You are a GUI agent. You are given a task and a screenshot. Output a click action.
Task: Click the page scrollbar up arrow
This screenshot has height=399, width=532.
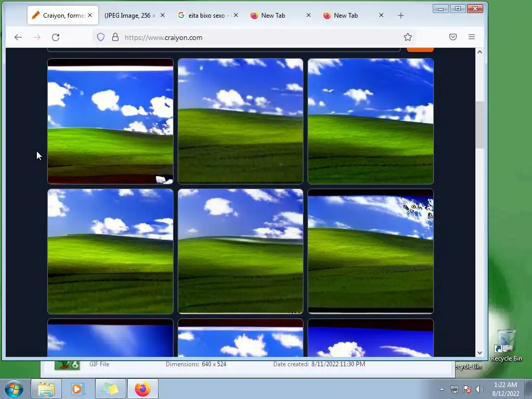[480, 52]
